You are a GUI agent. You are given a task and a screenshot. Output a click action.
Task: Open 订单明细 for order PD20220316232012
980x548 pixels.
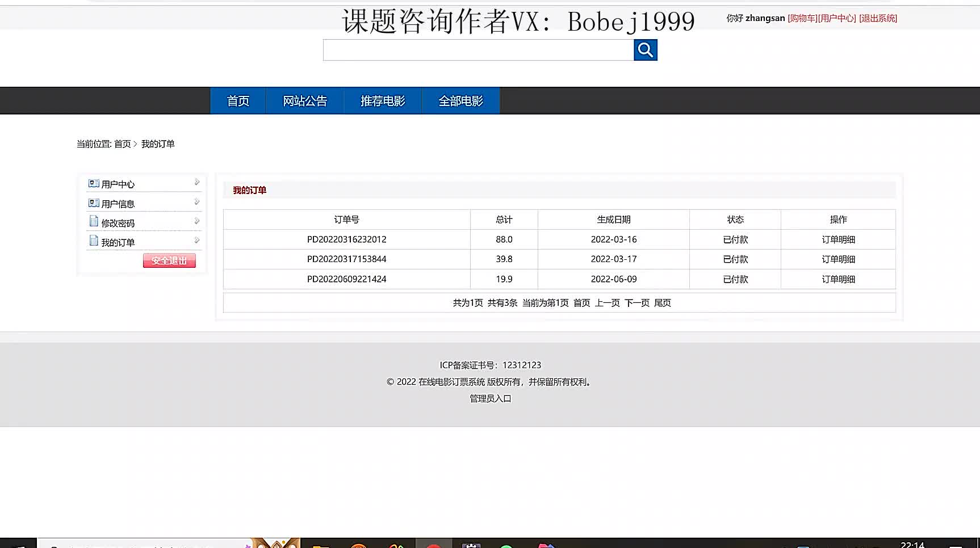point(838,239)
